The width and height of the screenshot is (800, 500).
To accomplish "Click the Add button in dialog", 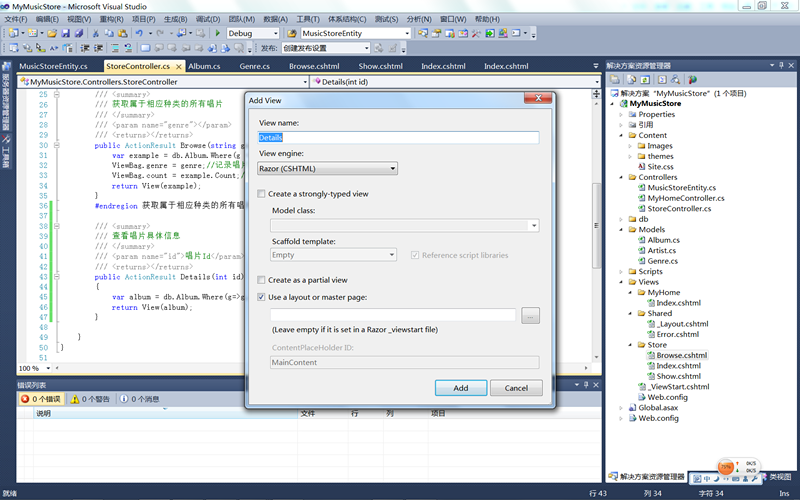I will point(461,388).
